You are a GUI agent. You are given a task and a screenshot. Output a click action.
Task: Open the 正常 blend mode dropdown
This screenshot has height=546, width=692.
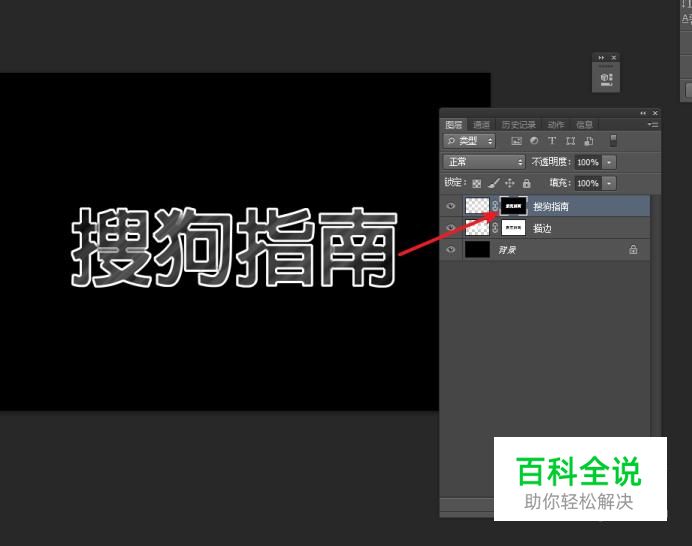coord(484,162)
